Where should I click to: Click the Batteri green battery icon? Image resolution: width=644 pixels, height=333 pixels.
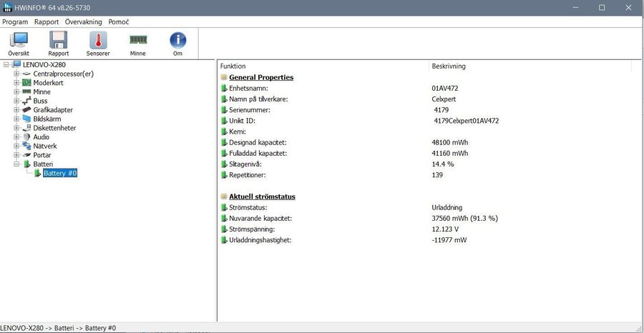pyautogui.click(x=27, y=164)
